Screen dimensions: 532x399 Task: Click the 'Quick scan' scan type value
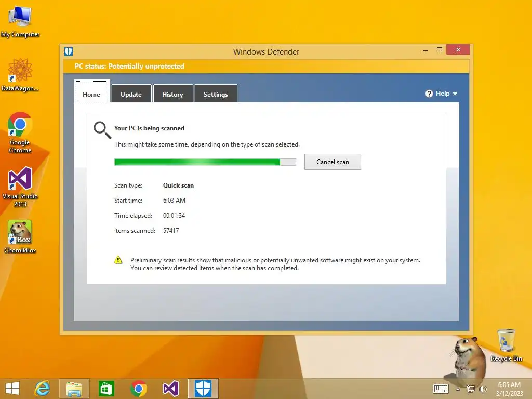(x=179, y=185)
